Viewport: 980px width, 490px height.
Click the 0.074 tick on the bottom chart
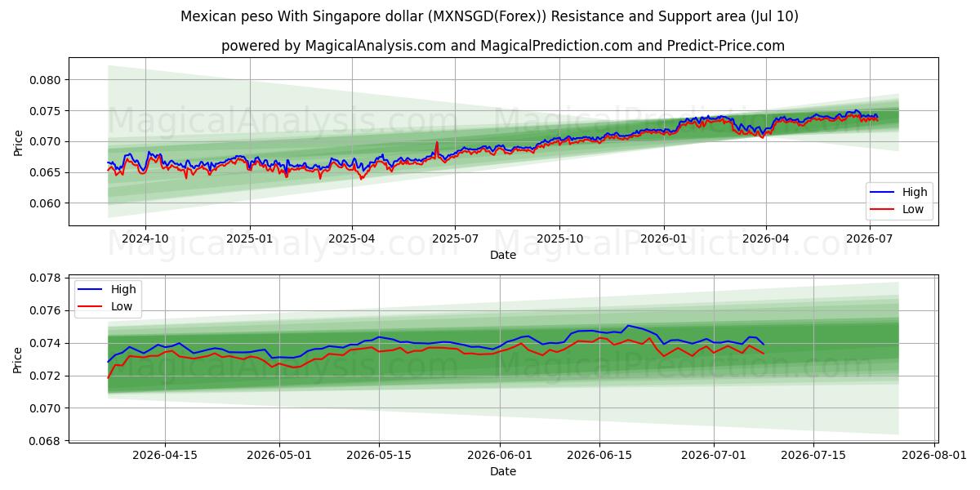coord(45,343)
